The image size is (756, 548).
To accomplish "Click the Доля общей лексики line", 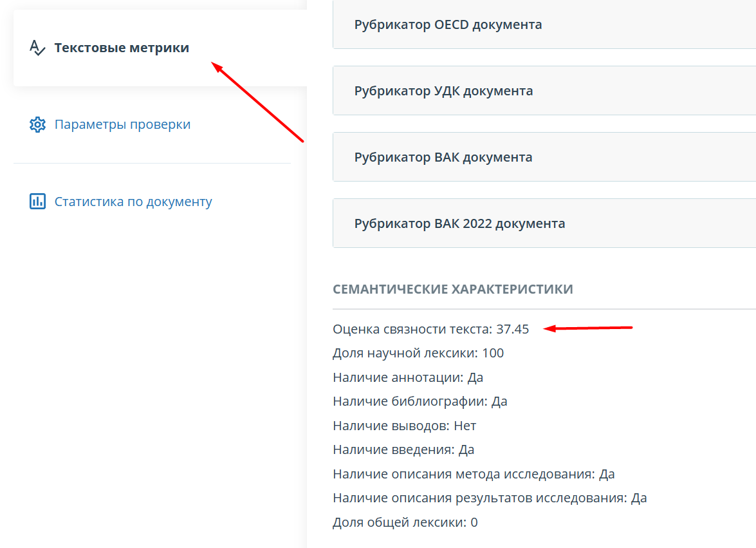I will 405,522.
